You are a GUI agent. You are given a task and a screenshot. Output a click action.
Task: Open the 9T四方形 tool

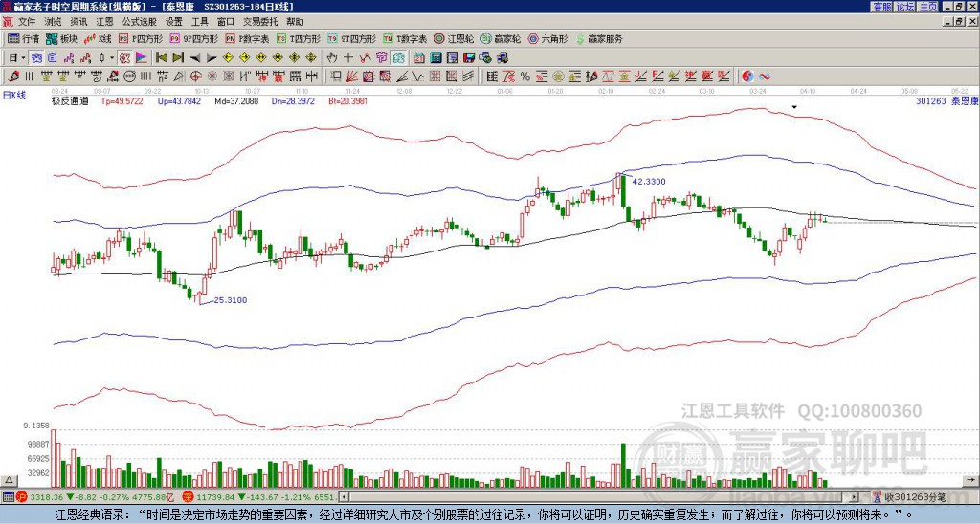click(x=351, y=38)
